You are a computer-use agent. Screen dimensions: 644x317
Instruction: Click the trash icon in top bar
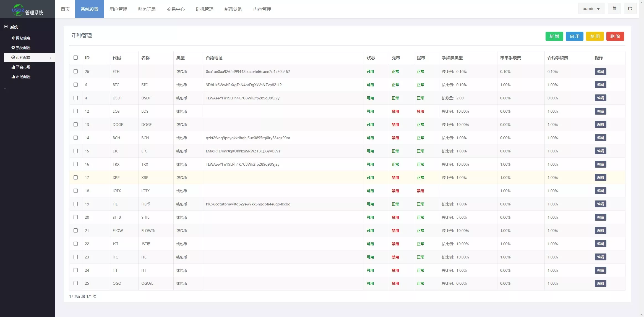coord(614,9)
